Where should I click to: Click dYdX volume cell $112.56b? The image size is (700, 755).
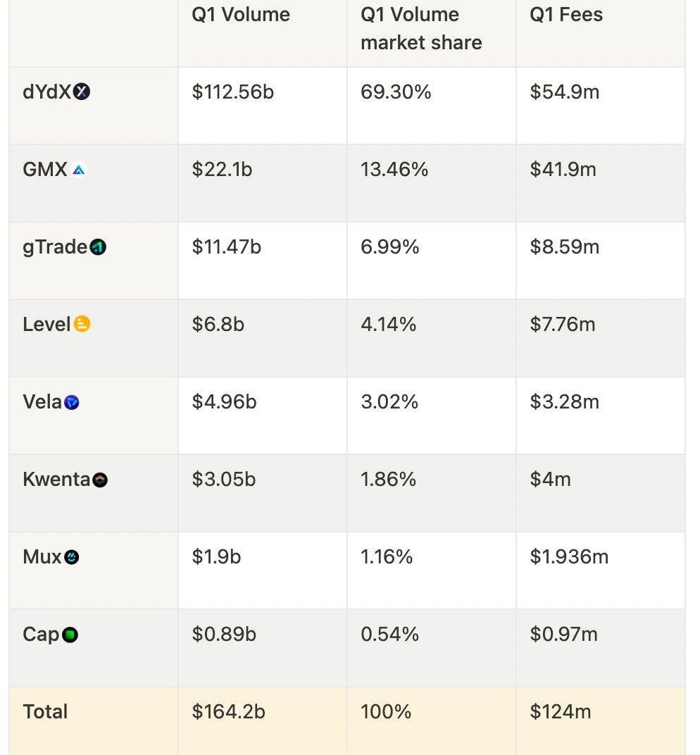pyautogui.click(x=232, y=92)
